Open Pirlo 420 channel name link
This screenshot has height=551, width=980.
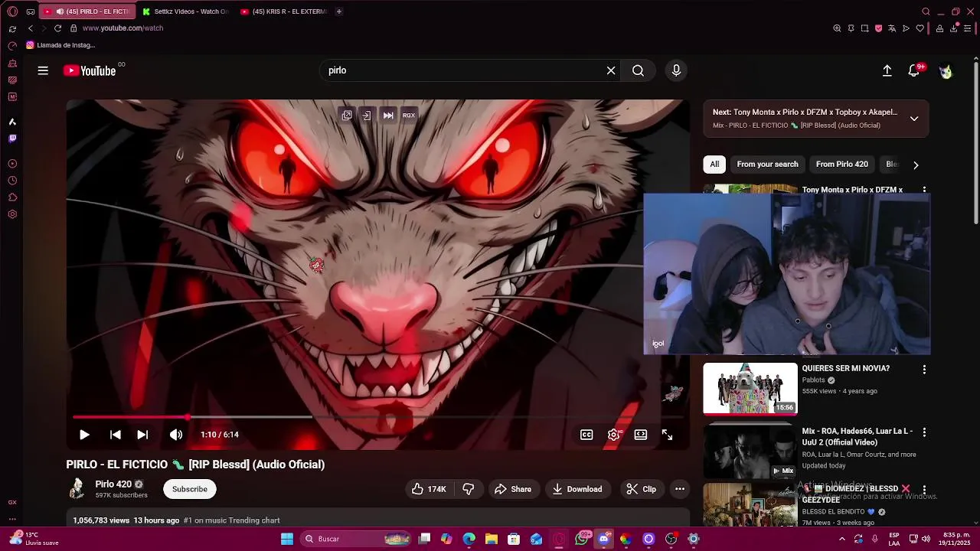tap(113, 484)
